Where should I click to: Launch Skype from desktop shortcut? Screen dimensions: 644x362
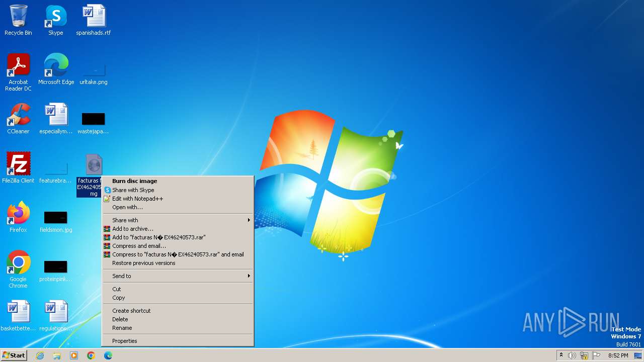tap(55, 20)
